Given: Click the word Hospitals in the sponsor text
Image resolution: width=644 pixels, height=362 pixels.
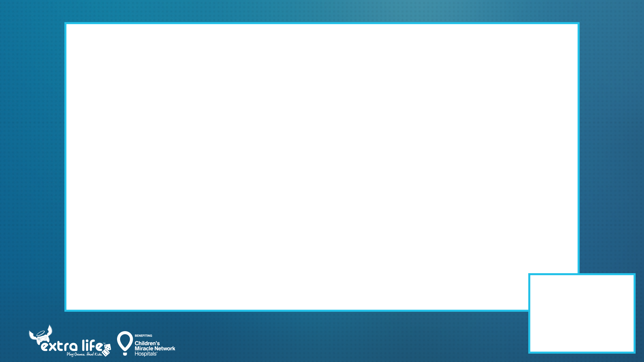Looking at the screenshot, I should [x=145, y=354].
